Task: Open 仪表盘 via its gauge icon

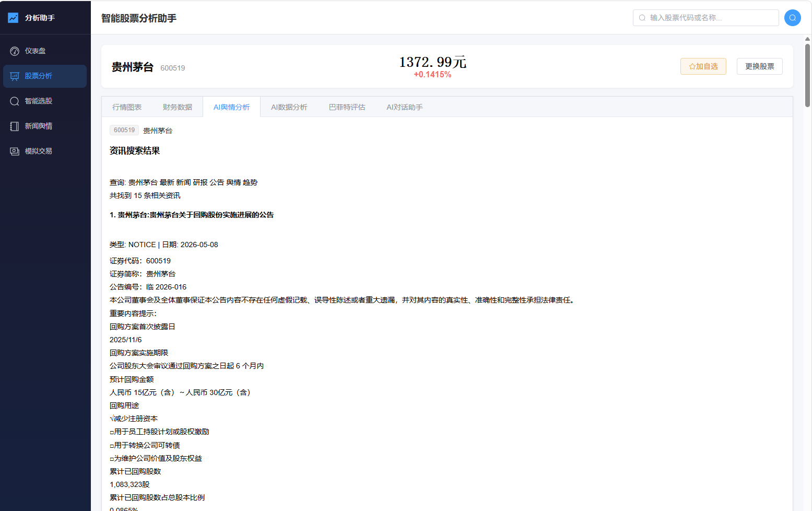Action: pyautogui.click(x=15, y=51)
